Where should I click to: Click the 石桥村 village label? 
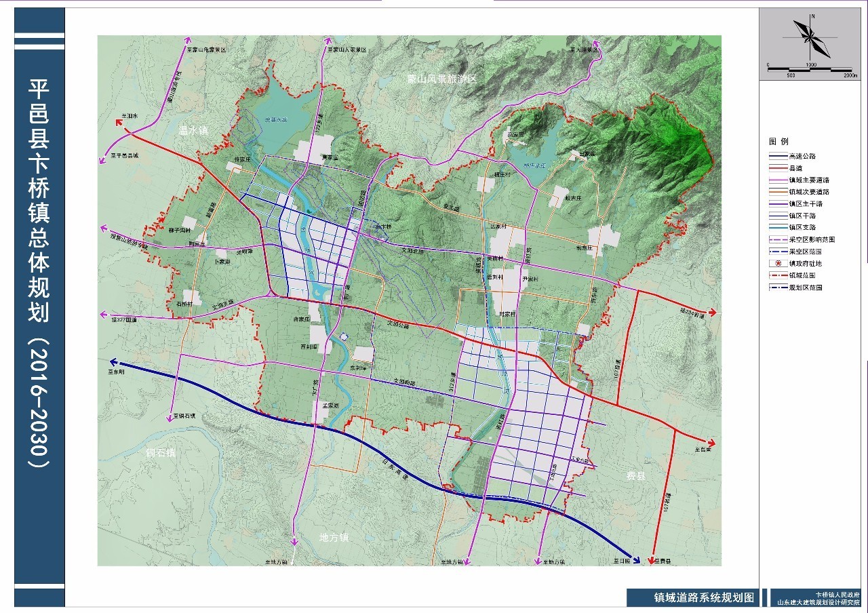[185, 304]
